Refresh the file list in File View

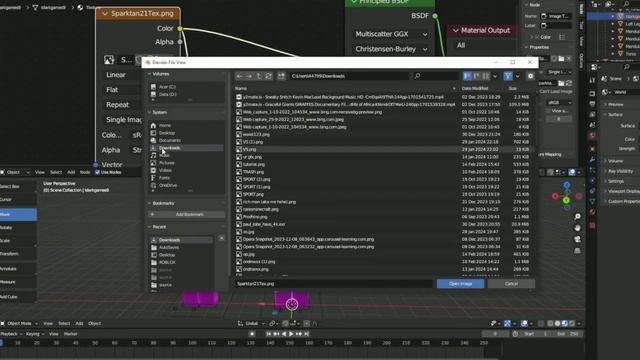tap(268, 76)
